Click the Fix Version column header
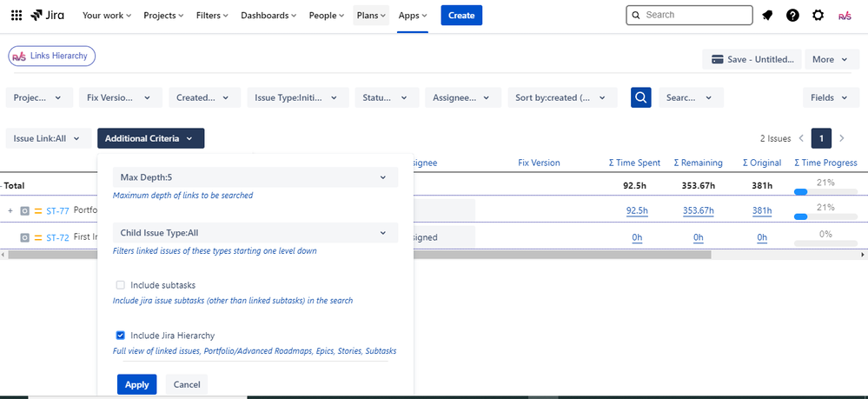 [x=540, y=163]
